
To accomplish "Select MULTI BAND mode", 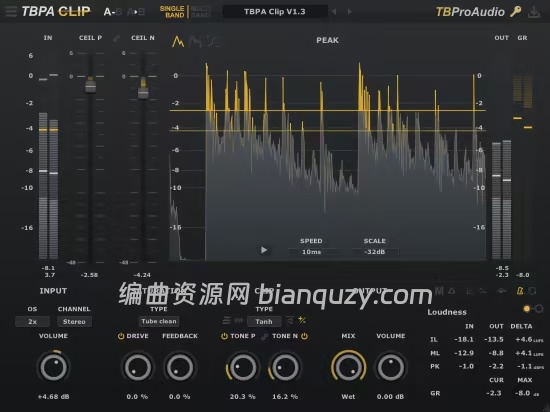I will 200,12.
